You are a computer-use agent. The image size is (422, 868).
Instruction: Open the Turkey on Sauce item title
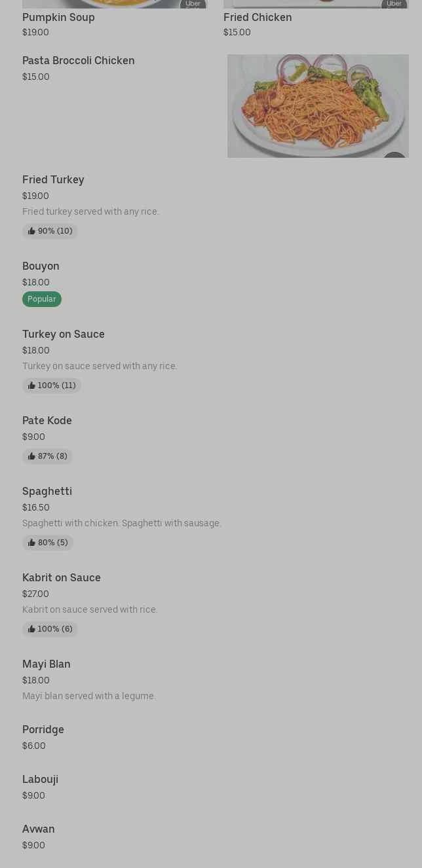pyautogui.click(x=64, y=335)
